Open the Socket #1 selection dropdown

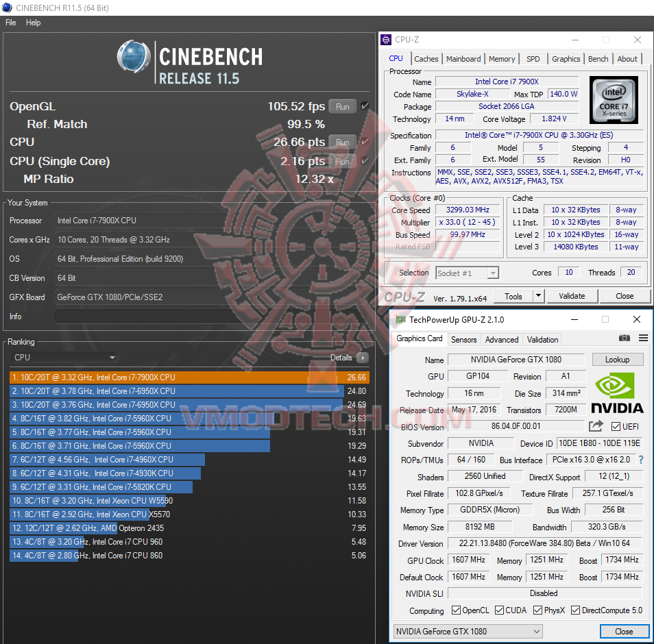click(x=467, y=273)
